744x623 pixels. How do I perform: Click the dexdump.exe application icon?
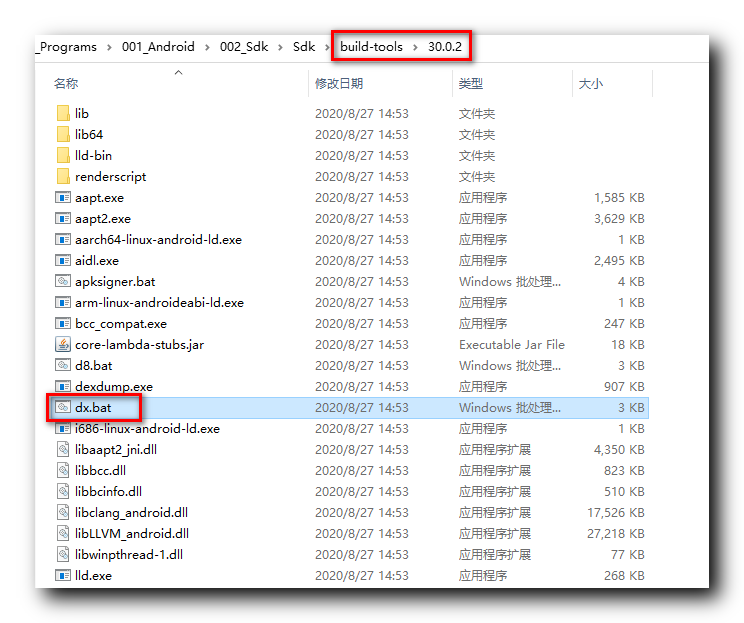point(63,386)
